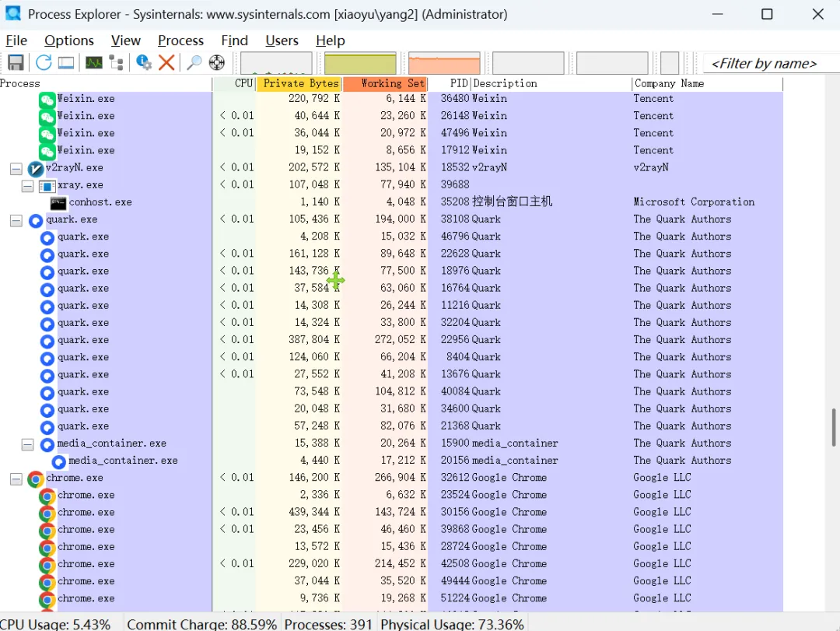Select chrome.exe row with PID 42508
The image size is (840, 631).
pos(391,564)
